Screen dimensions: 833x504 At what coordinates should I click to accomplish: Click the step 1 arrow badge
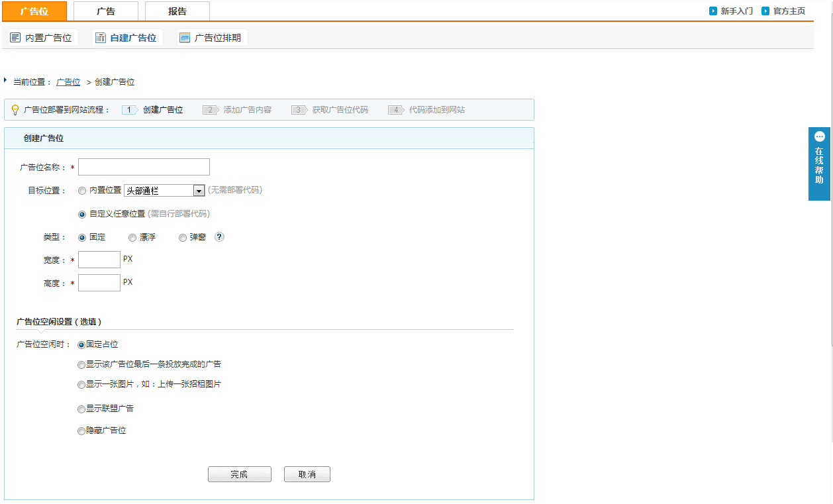pos(130,110)
